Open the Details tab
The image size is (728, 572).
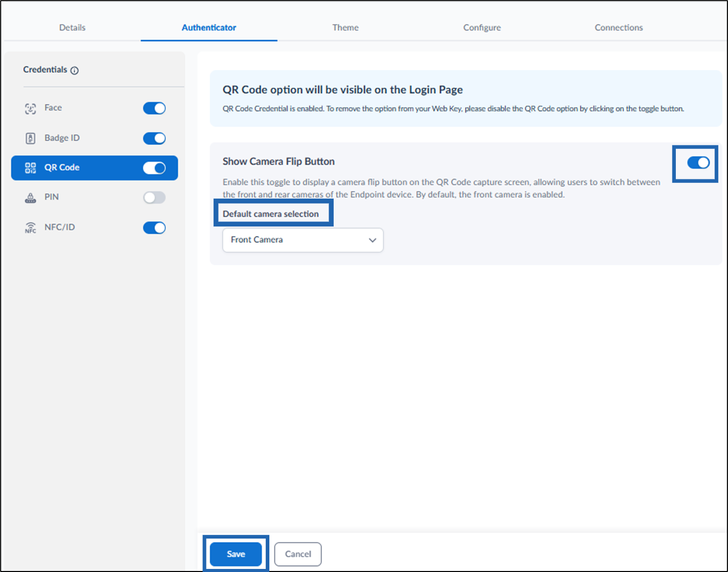click(72, 27)
